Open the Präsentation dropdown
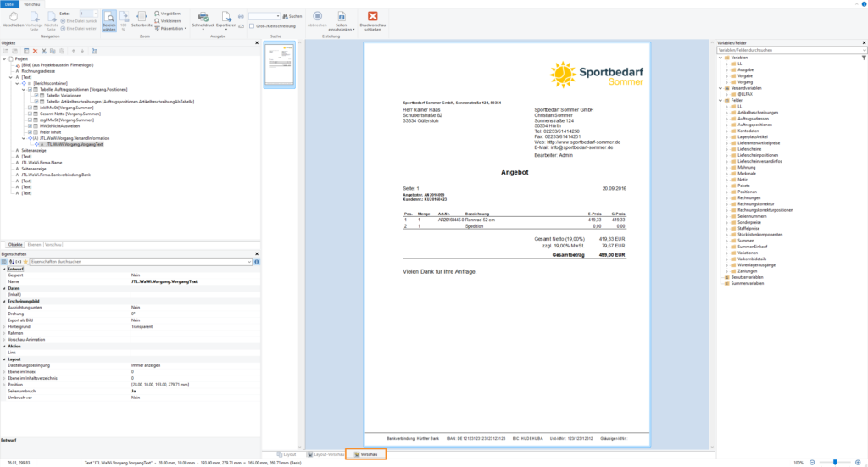The height and width of the screenshot is (467, 868). pyautogui.click(x=171, y=28)
